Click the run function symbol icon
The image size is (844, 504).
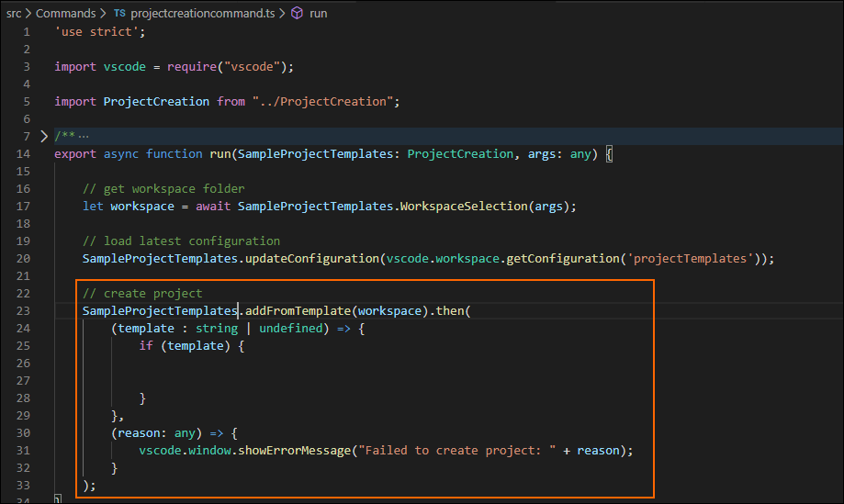[297, 14]
